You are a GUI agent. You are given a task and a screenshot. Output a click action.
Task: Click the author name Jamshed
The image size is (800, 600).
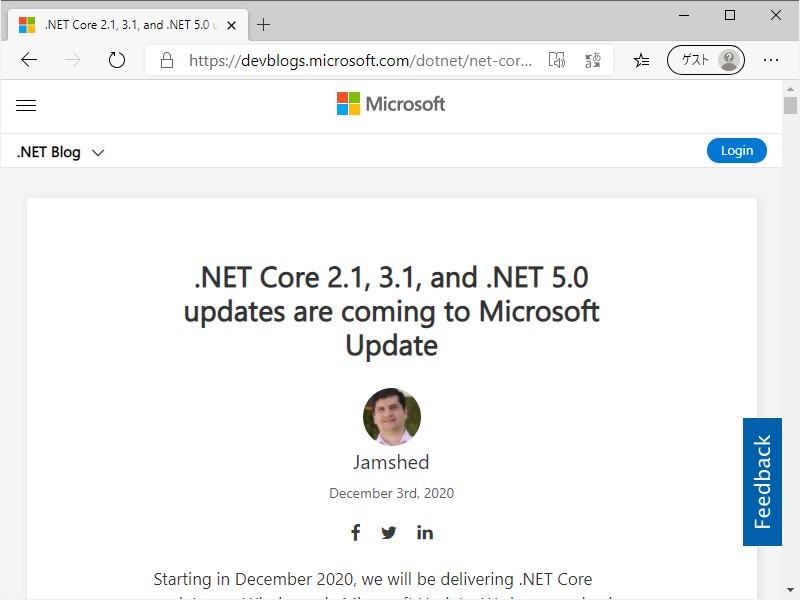(x=391, y=462)
